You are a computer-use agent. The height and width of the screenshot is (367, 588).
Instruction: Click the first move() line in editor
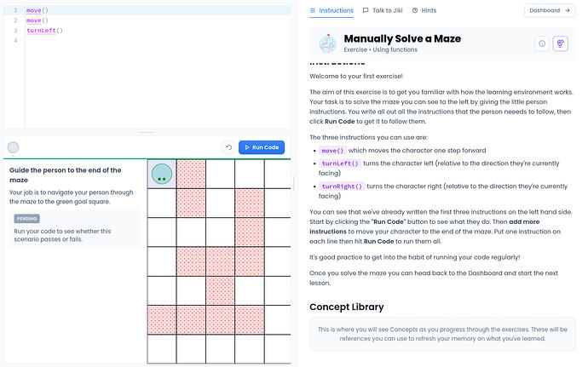(37, 10)
